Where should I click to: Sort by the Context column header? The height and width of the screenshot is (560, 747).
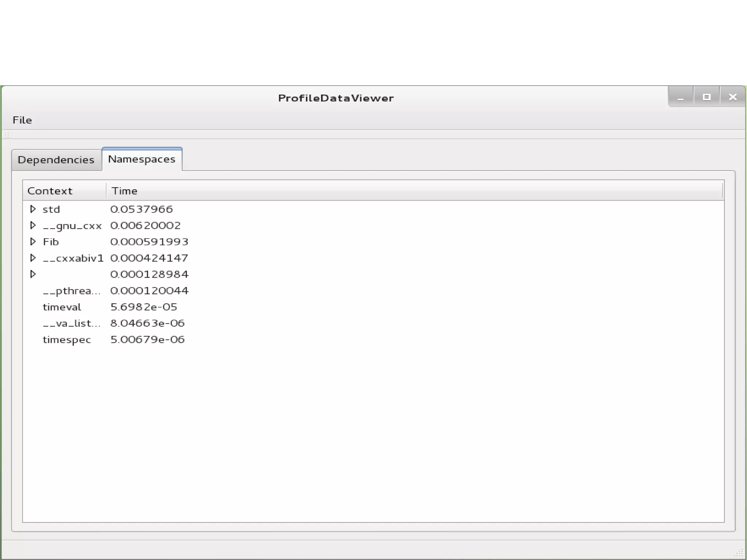point(50,191)
